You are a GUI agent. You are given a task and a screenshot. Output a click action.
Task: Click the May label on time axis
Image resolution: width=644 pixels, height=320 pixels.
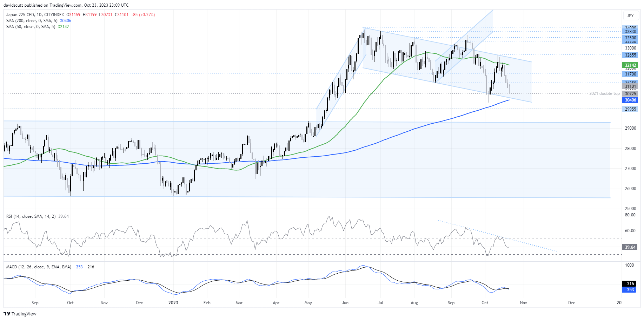click(308, 303)
